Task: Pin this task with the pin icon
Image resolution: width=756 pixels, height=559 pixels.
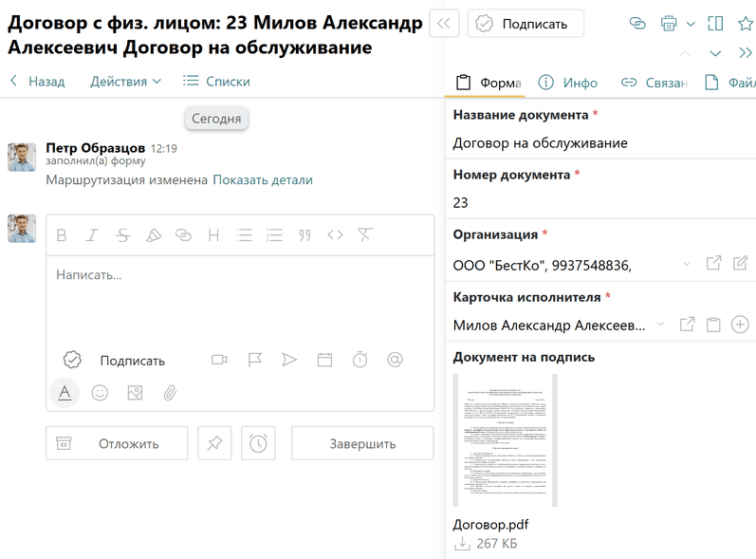Action: 214,443
